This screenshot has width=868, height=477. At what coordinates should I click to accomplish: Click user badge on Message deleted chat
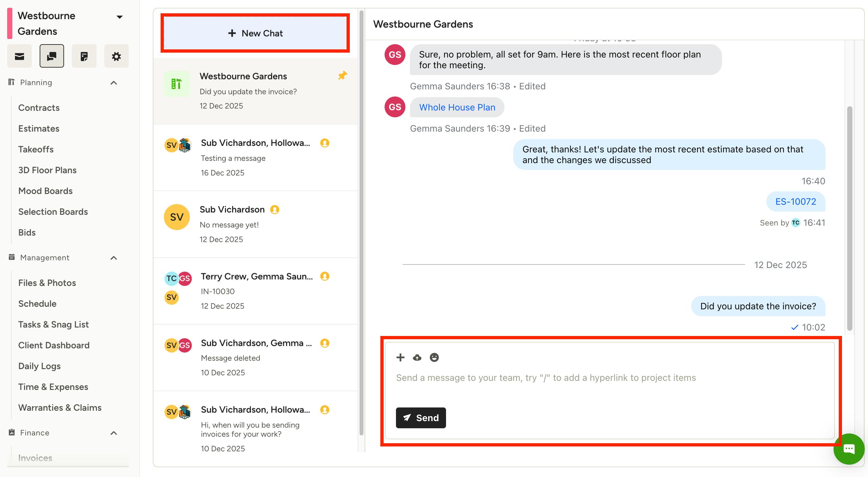324,343
